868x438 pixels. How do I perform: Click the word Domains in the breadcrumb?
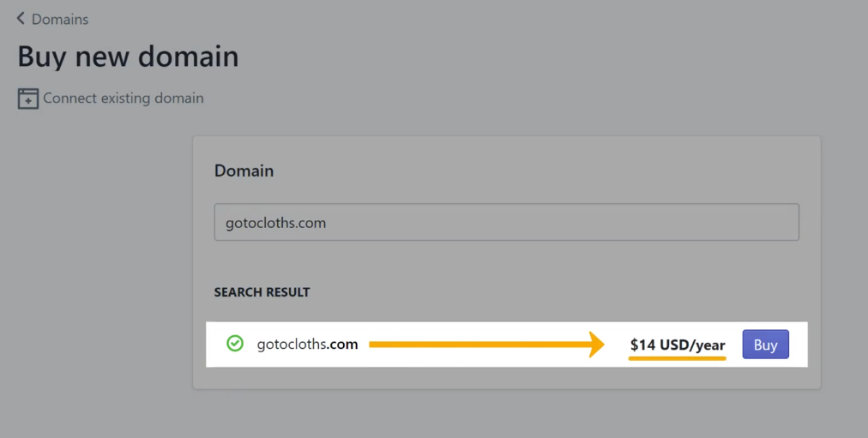tap(60, 20)
